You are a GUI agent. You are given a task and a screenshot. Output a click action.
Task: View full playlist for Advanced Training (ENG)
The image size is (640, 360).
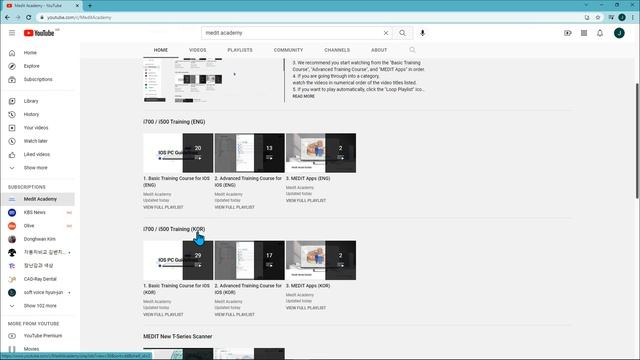235,207
